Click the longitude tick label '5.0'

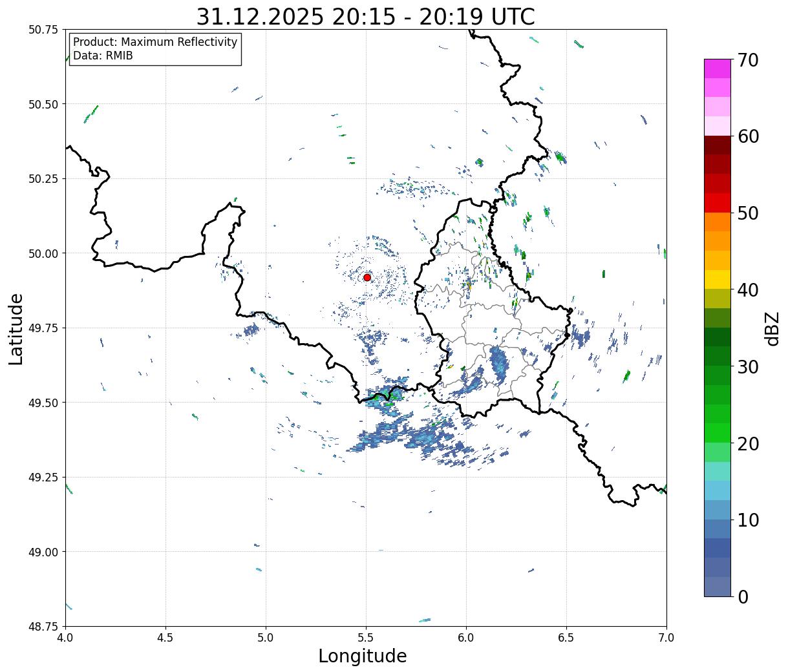point(266,637)
